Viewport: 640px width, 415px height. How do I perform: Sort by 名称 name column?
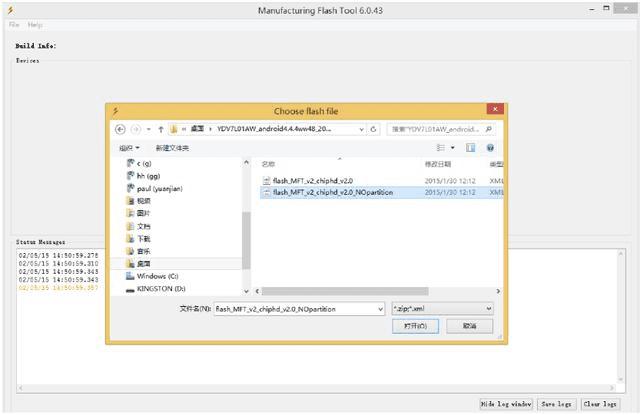pos(268,164)
